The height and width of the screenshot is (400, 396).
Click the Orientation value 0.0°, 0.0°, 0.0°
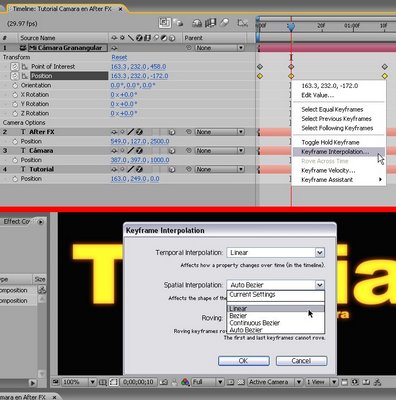pos(133,85)
